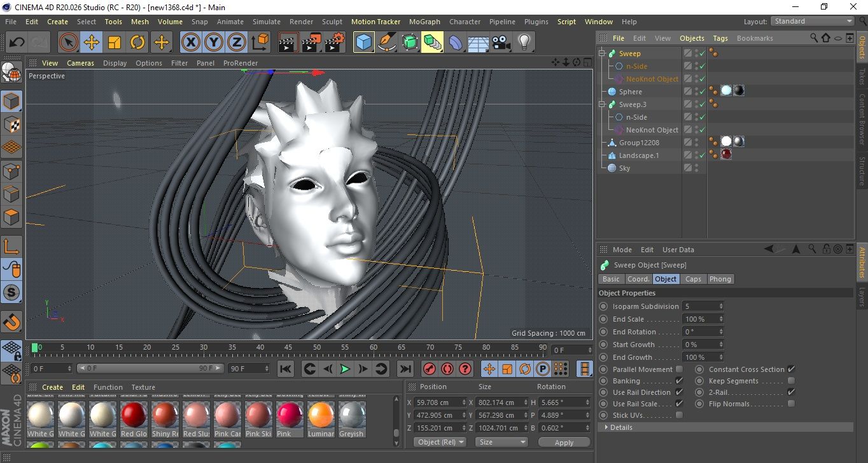Toggle the Z axis lock

(x=236, y=43)
